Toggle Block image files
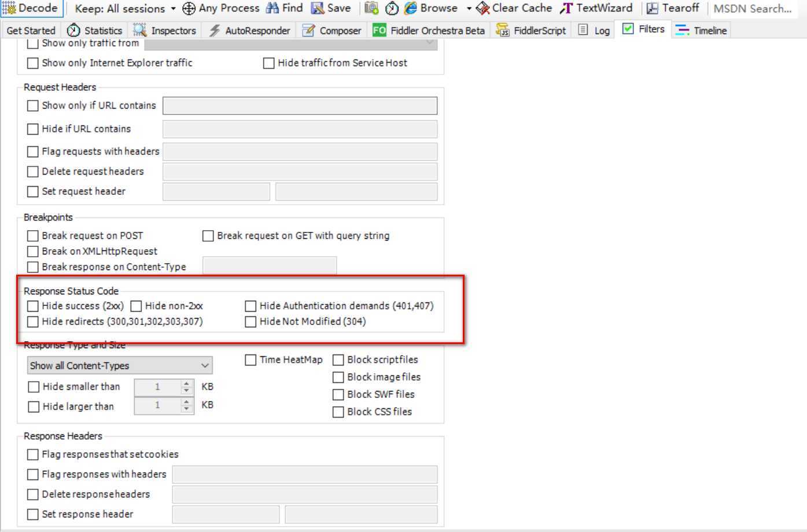The width and height of the screenshot is (807, 532). (x=338, y=377)
